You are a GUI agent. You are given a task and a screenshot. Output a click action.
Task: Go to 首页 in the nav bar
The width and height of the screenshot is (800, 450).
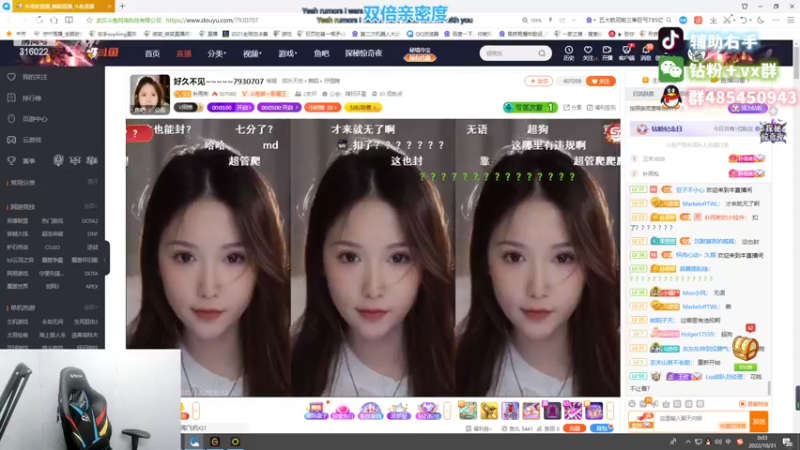pos(152,53)
